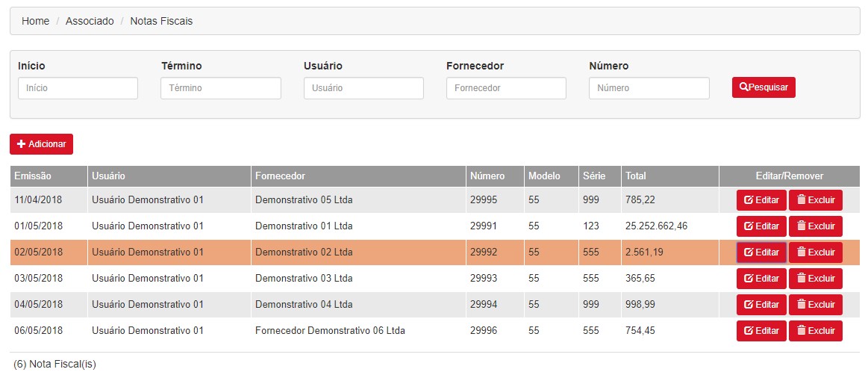Edit the highlighted 02/05/2018 invoice
This screenshot has height=375, width=868.
tap(761, 252)
